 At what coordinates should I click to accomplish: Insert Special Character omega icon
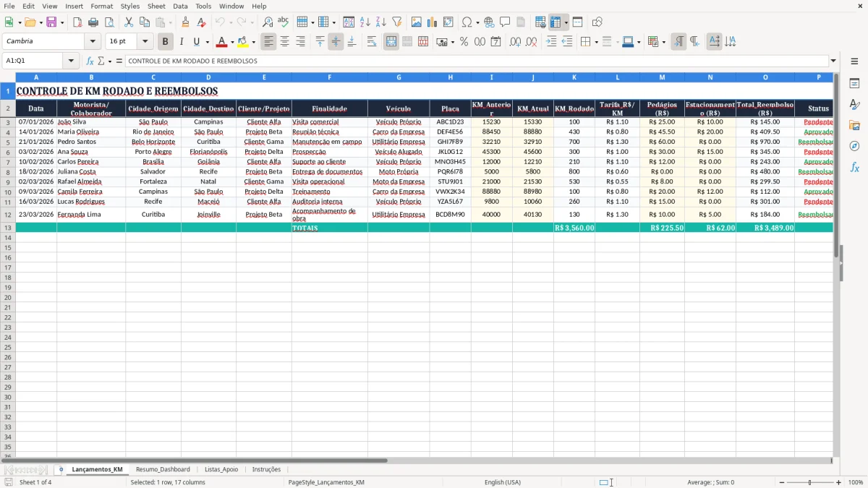(467, 22)
